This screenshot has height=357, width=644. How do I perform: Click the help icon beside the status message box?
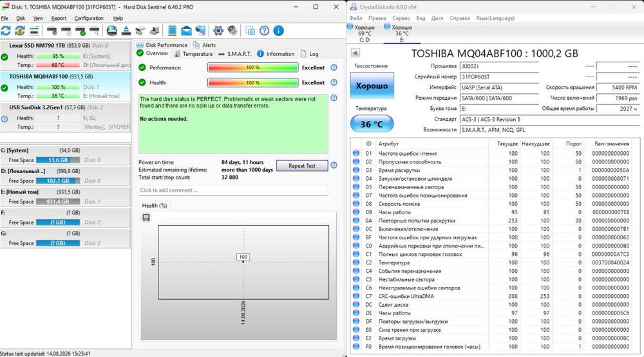pyautogui.click(x=334, y=98)
